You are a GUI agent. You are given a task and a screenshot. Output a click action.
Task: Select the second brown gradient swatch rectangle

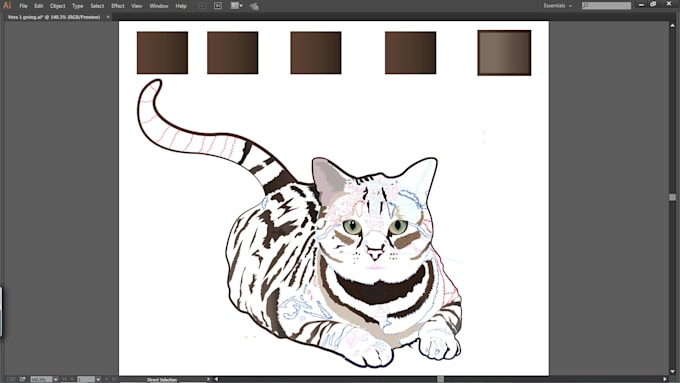click(232, 52)
